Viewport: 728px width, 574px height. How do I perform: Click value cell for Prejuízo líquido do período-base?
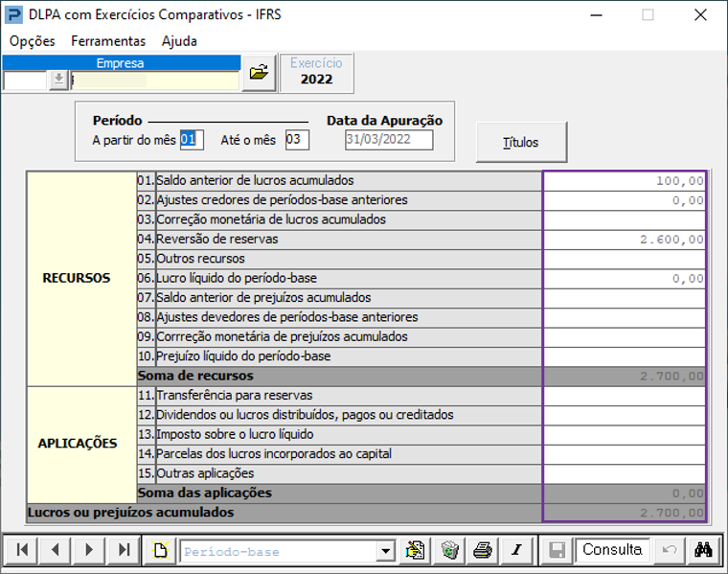tap(625, 356)
